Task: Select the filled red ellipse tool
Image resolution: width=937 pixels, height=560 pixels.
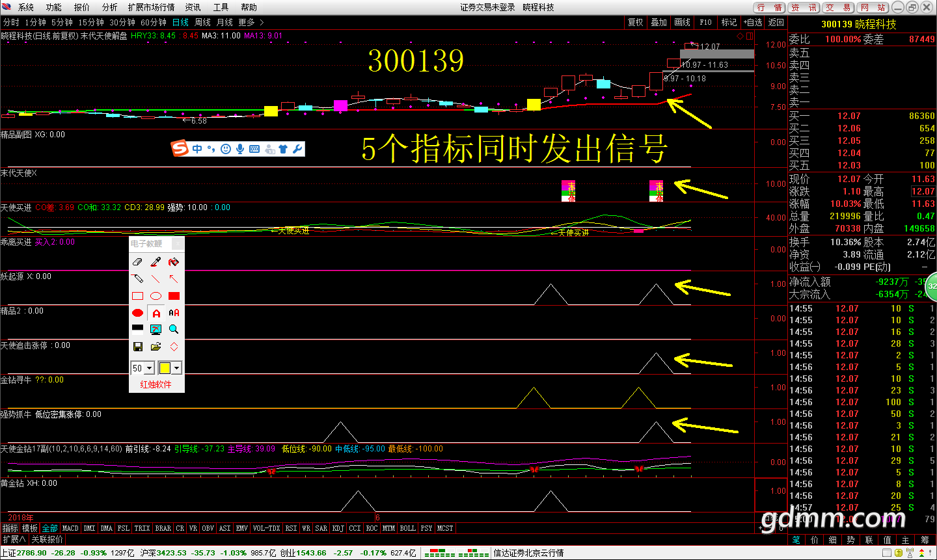Action: pos(137,313)
